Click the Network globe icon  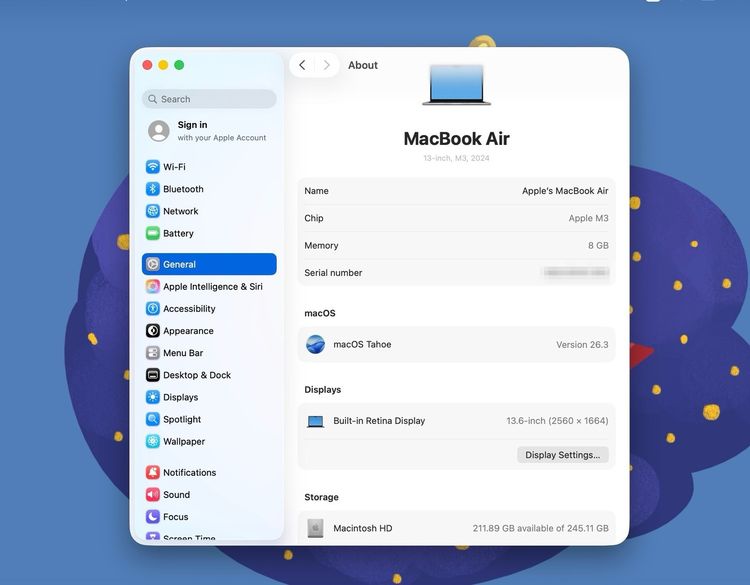click(153, 211)
